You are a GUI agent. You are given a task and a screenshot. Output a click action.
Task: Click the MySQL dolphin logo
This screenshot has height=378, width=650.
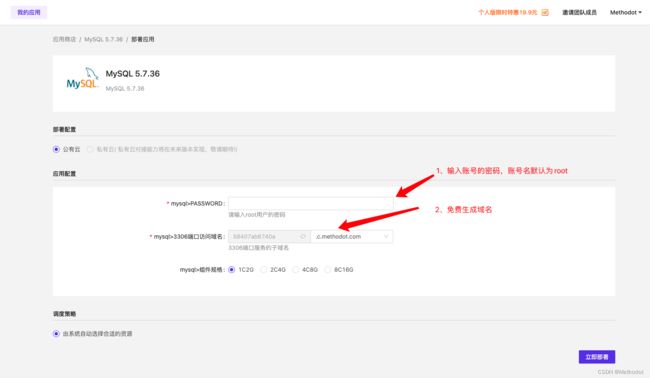point(82,78)
